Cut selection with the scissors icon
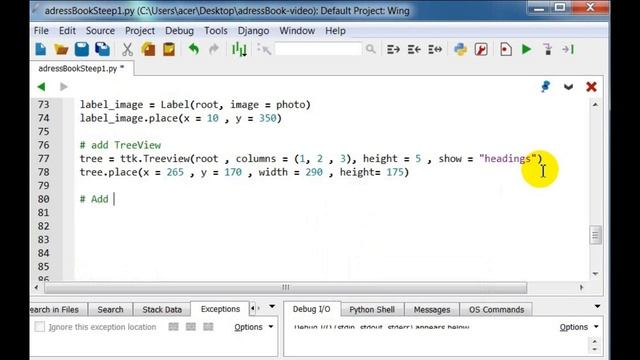The height and width of the screenshot is (360, 640). point(127,49)
